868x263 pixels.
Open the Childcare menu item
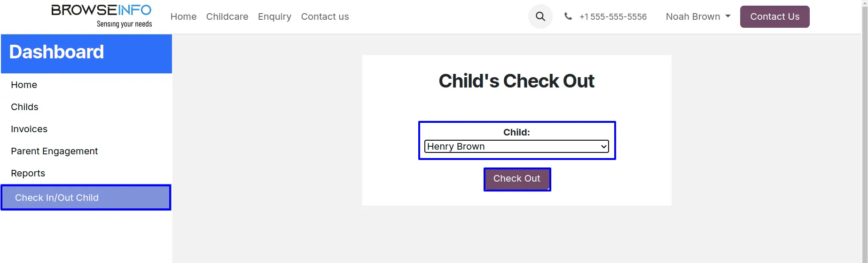(227, 16)
